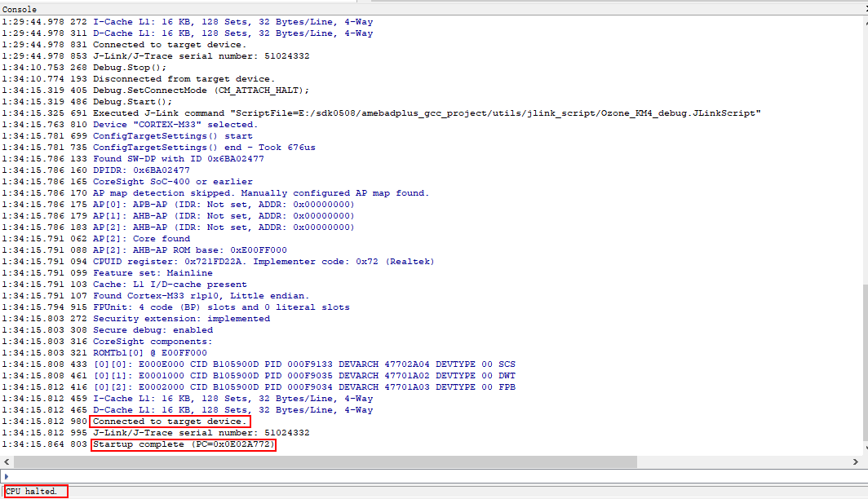Click the command prompt chevron icon

(7, 476)
